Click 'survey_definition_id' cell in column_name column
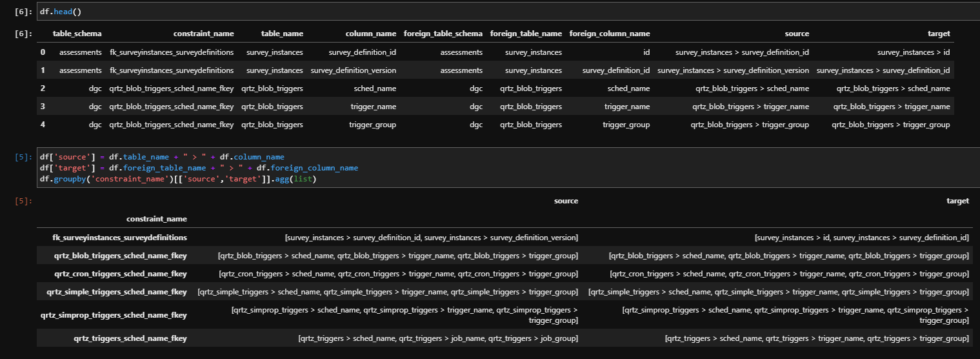The image size is (980, 359). click(x=363, y=52)
